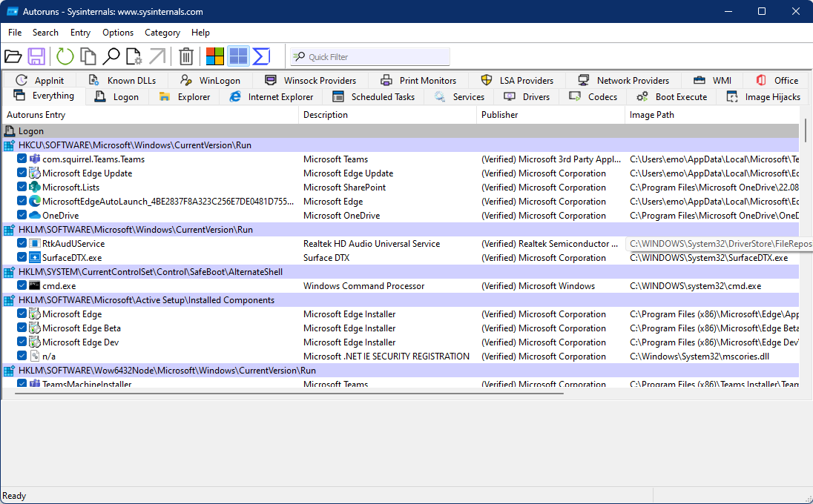
Task: Sort by the Publisher column header
Action: [x=500, y=115]
